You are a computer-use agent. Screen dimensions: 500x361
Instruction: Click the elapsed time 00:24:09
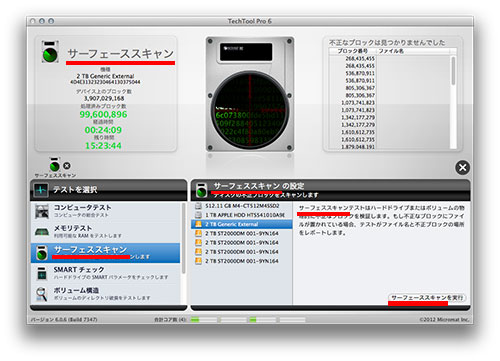[103, 130]
